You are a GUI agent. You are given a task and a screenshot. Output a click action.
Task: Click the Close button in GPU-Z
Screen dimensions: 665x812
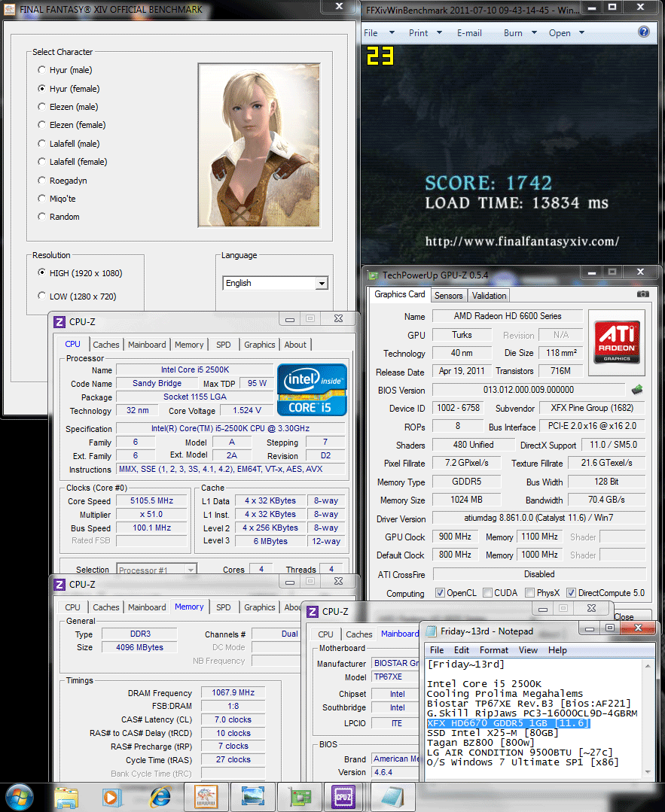coord(624,617)
